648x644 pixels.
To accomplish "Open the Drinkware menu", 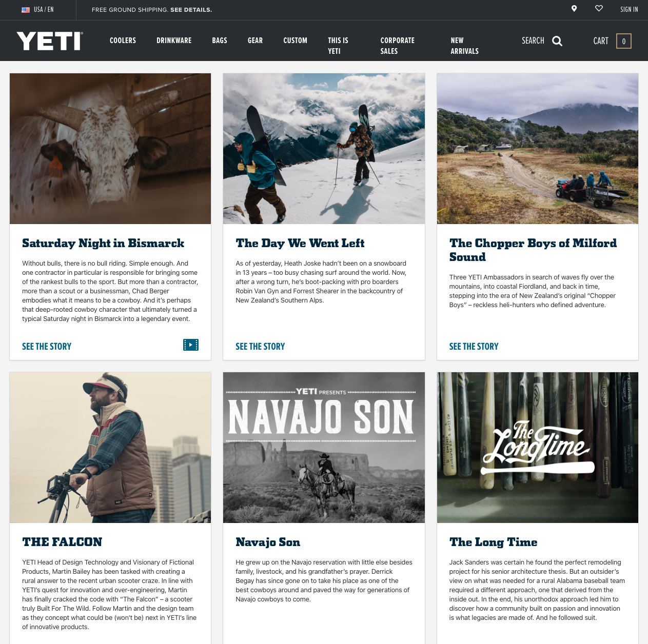I will pyautogui.click(x=174, y=41).
